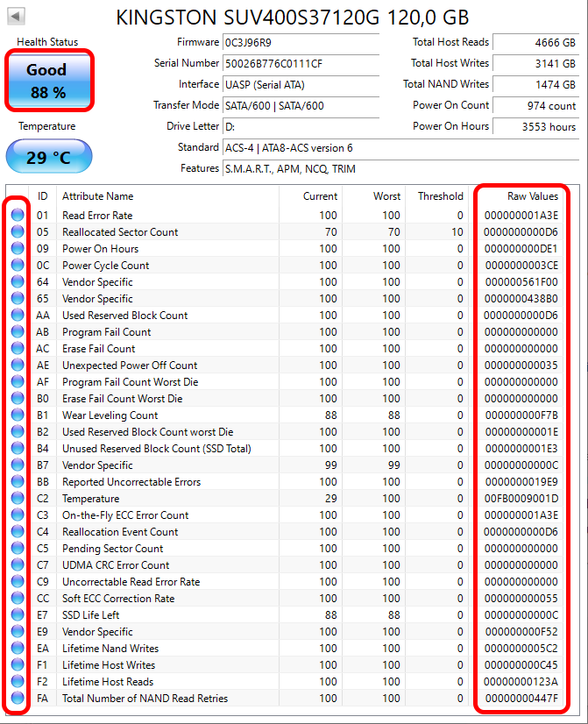Click the status orb for ID 64 Vendor Specific

(x=18, y=281)
